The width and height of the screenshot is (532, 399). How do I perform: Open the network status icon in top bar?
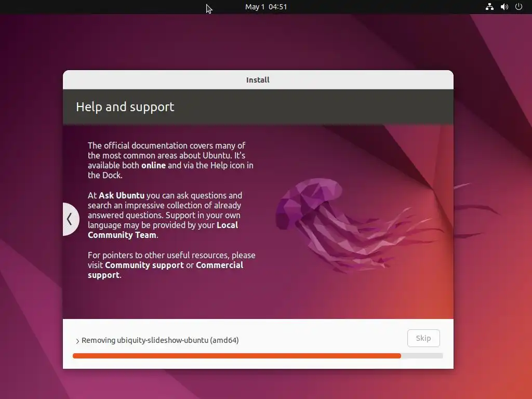pos(489,7)
